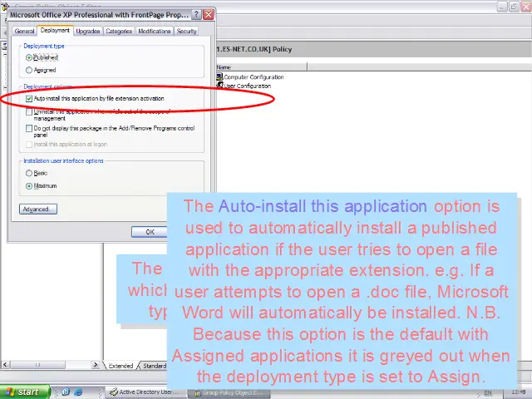
Task: Choose Maximum installation user interface
Action: (x=29, y=185)
